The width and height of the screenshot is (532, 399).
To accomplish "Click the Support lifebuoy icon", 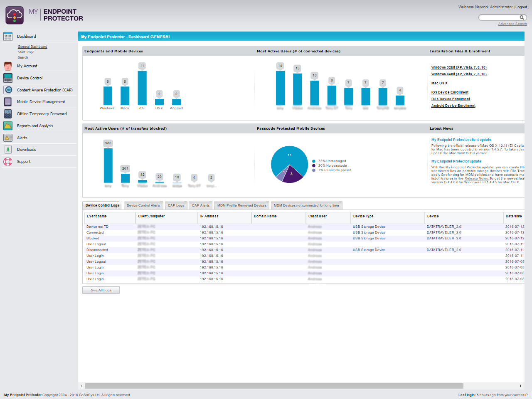I will pyautogui.click(x=8, y=162).
